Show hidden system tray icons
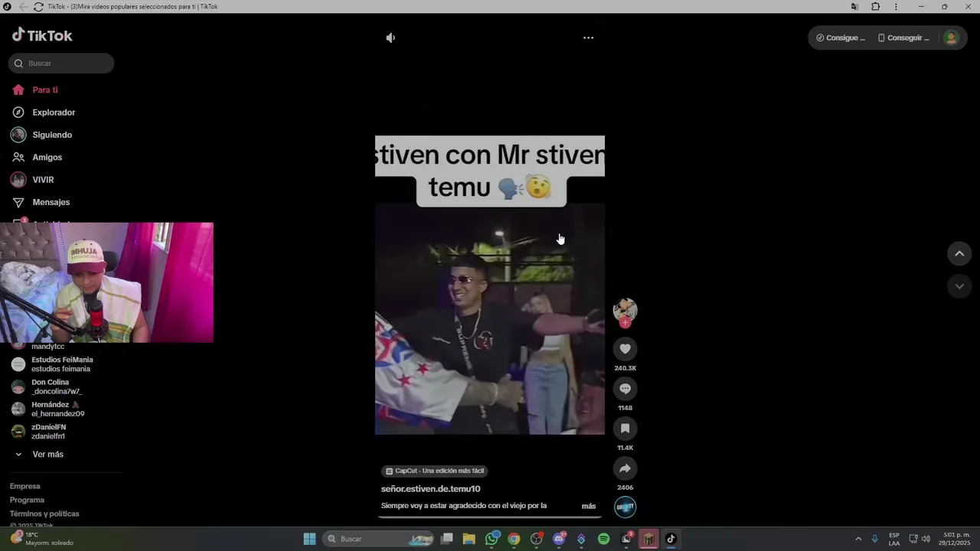The image size is (980, 551). pyautogui.click(x=858, y=539)
